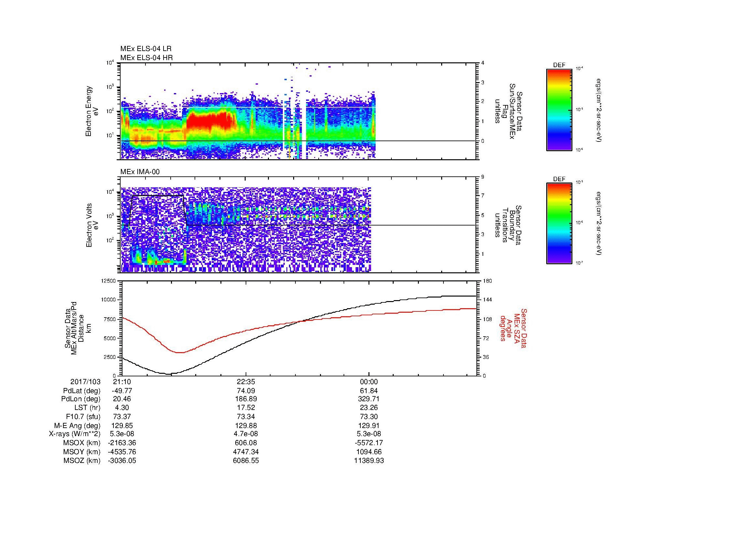Click the '22:35' time tick label
This screenshot has width=756, height=534.
pyautogui.click(x=246, y=382)
